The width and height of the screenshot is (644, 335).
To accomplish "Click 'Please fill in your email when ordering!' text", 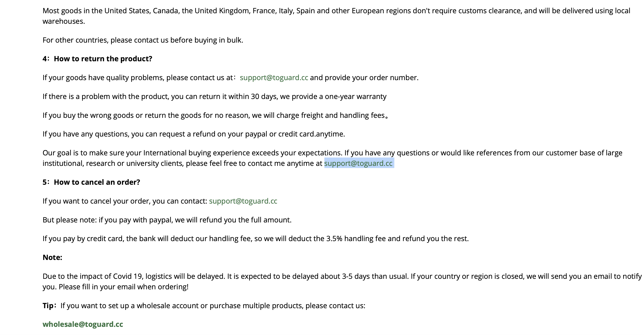I will (124, 286).
